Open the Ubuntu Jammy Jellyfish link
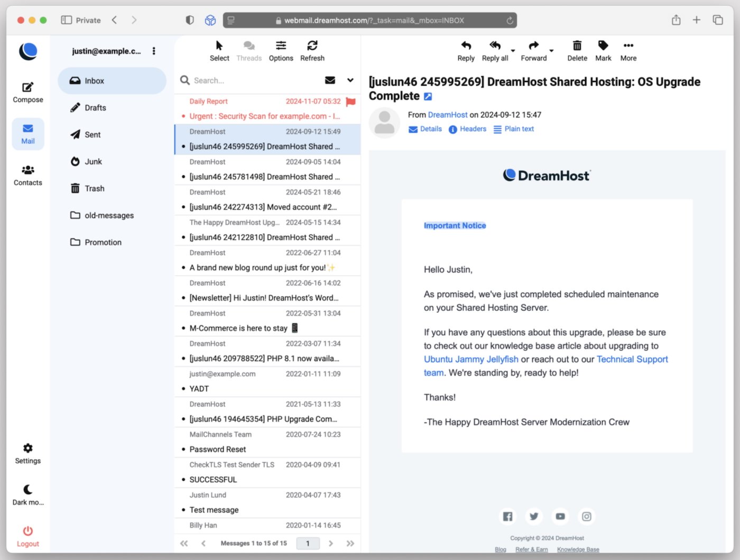Screen dimensions: 740x560 click(470, 359)
